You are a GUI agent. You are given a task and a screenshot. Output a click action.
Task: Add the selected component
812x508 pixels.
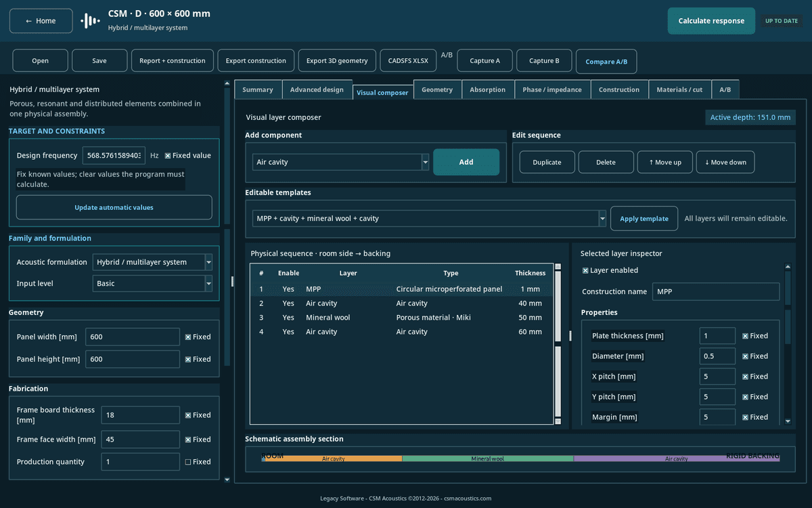coord(466,162)
